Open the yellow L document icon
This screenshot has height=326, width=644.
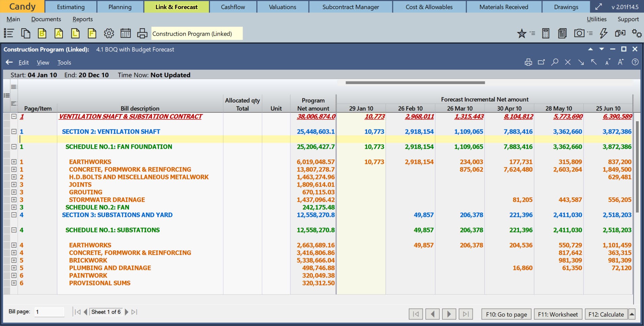pyautogui.click(x=75, y=33)
